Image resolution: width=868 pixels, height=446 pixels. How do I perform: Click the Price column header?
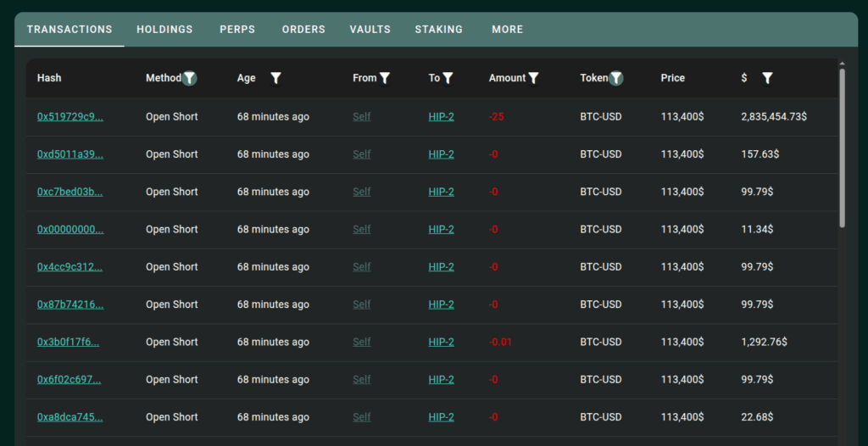[673, 78]
